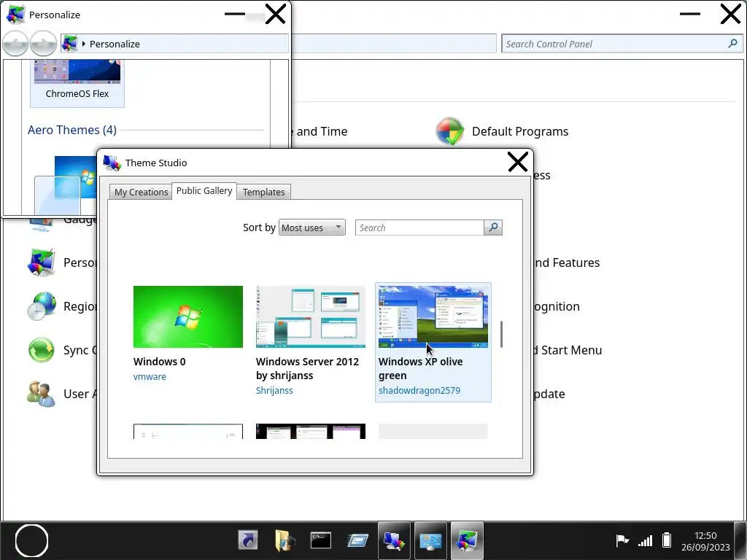Click the Windows Server 2012 by shrijanss title
This screenshot has width=747, height=560.
point(307,368)
